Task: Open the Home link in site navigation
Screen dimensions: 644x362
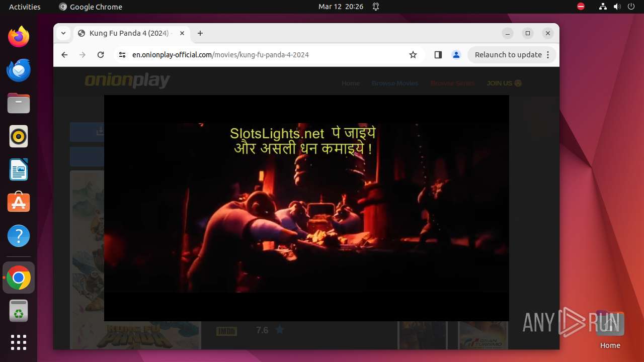Action: [x=351, y=83]
